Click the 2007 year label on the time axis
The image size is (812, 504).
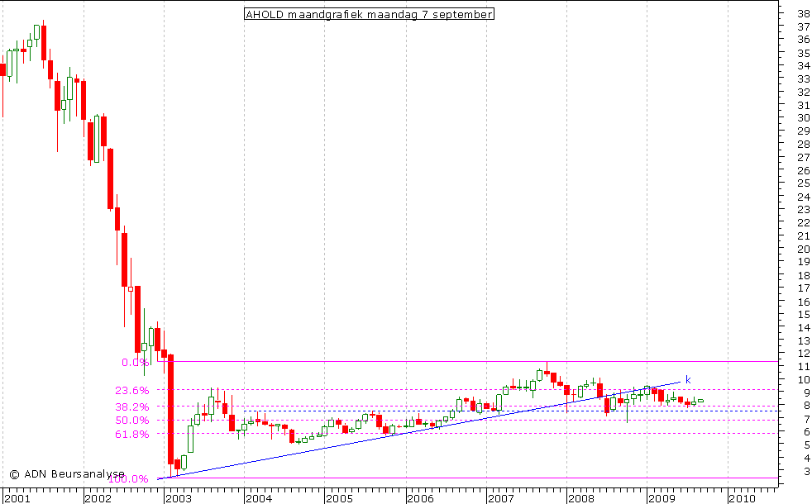click(x=500, y=498)
